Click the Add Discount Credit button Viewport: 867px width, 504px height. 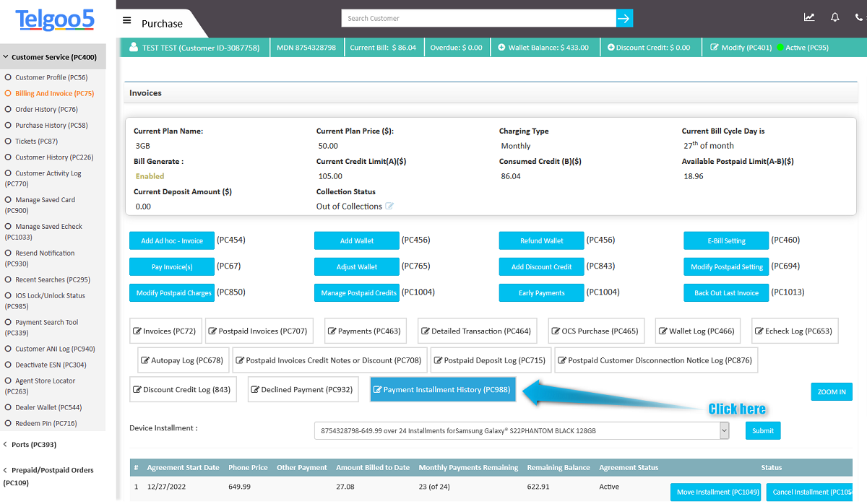click(542, 266)
